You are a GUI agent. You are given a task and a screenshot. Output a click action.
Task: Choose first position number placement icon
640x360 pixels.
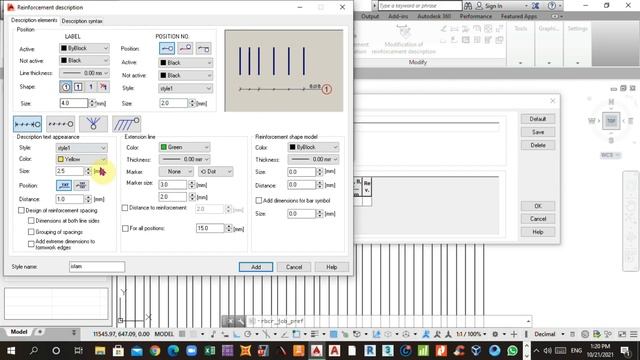click(167, 49)
